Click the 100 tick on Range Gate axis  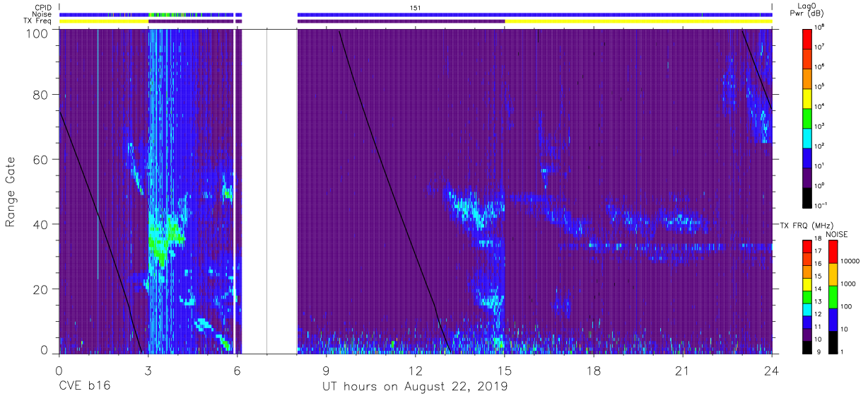[39, 33]
